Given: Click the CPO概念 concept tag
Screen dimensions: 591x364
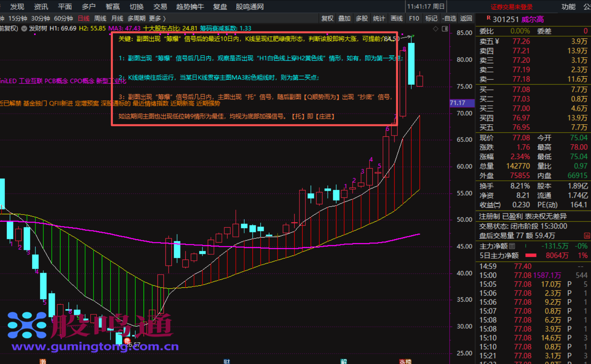Looking at the screenshot, I should point(82,81).
